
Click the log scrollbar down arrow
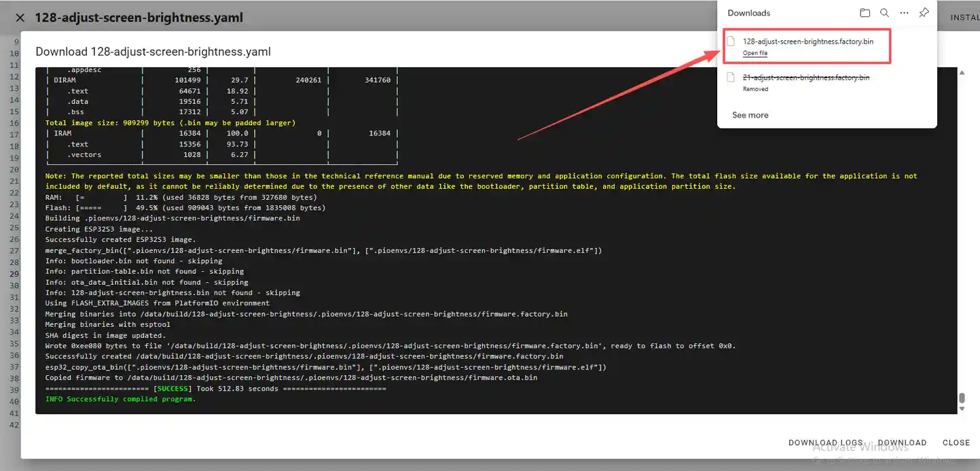[x=962, y=408]
